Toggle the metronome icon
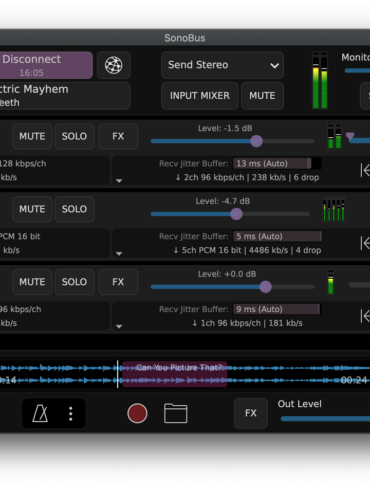The width and height of the screenshot is (370, 490). (40, 413)
